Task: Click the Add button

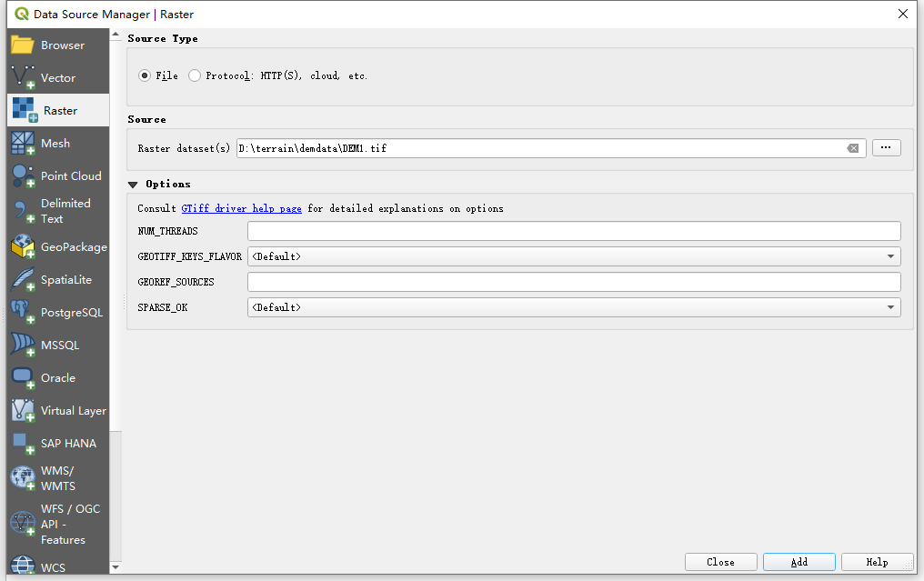Action: click(x=799, y=562)
